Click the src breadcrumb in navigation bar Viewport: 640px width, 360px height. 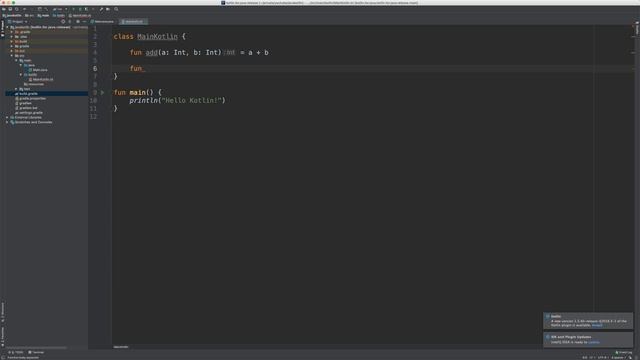click(29, 16)
